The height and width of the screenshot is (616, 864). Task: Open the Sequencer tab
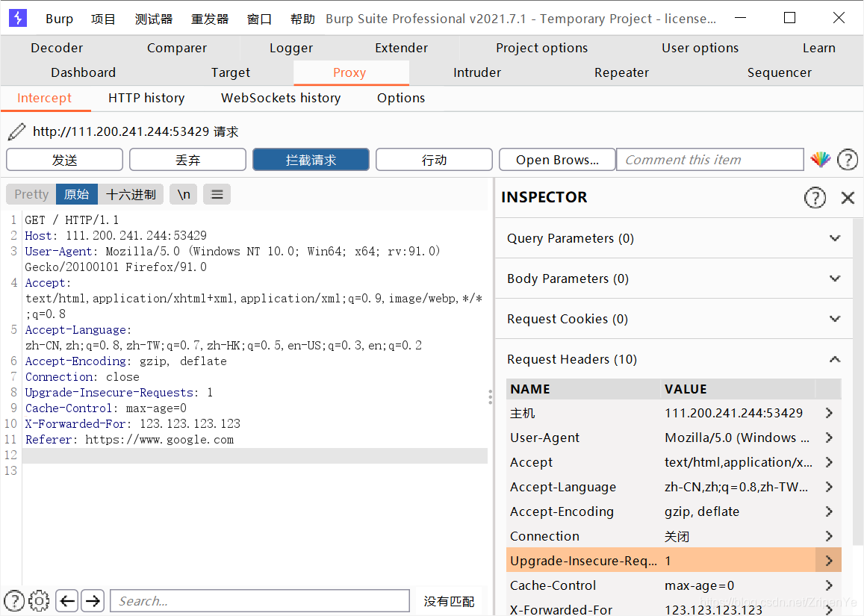779,72
